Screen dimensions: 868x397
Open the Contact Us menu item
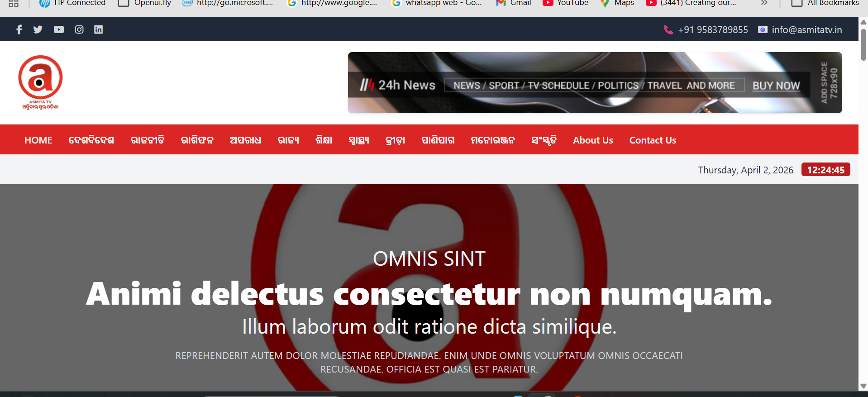pos(653,140)
